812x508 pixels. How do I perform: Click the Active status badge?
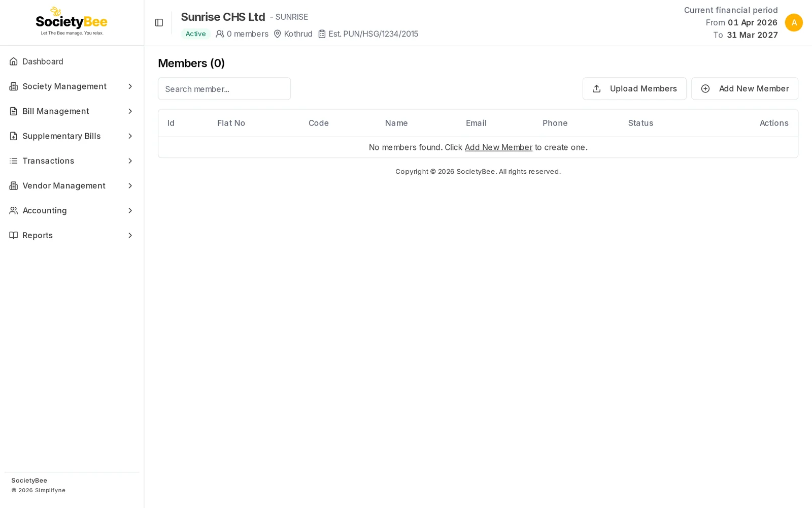click(x=195, y=34)
